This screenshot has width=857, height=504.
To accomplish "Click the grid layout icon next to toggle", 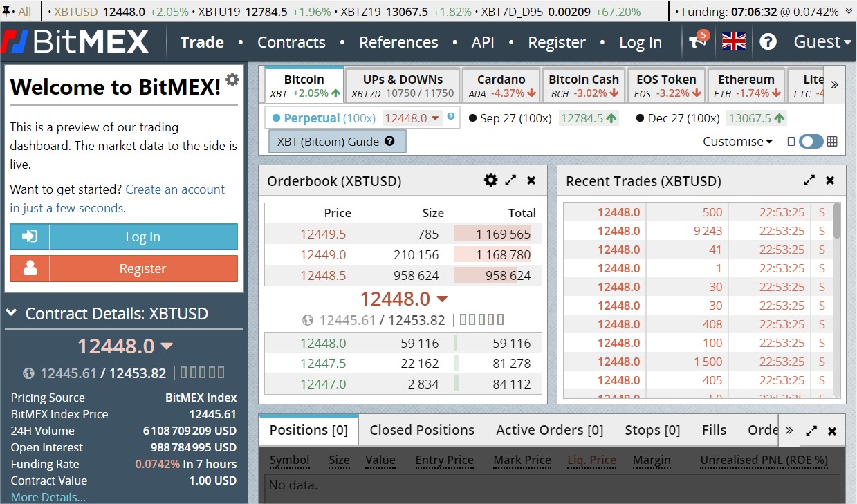I will [x=832, y=142].
